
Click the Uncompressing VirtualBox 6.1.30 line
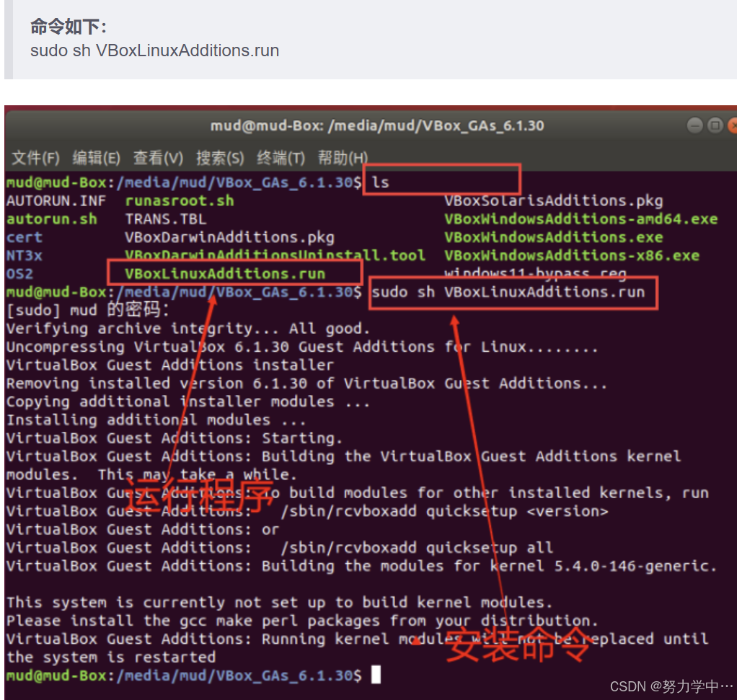[x=302, y=347]
